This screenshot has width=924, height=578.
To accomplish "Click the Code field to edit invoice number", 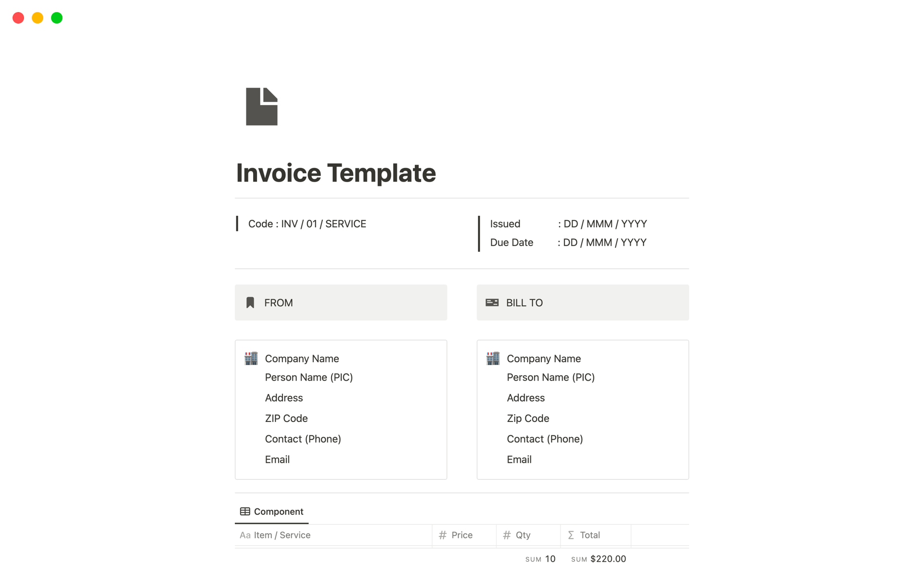I will 308,224.
